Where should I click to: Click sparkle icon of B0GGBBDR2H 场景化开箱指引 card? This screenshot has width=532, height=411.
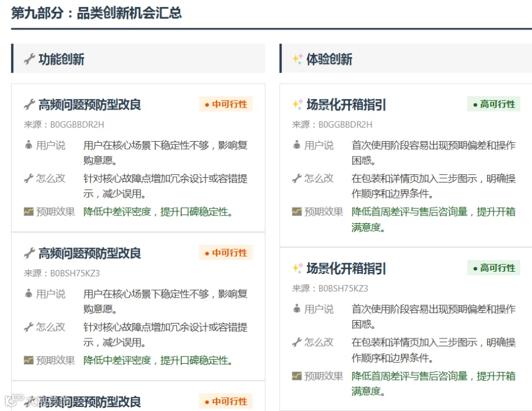[x=297, y=105]
